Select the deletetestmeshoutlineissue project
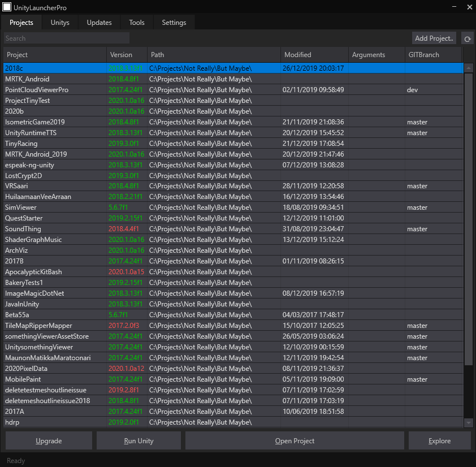476x467 pixels. (x=233, y=390)
